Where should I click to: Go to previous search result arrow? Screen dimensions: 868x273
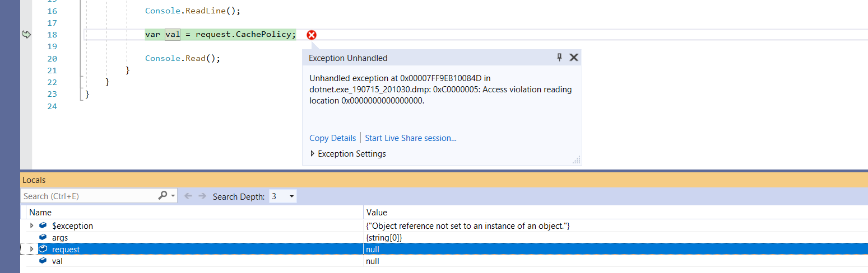188,196
